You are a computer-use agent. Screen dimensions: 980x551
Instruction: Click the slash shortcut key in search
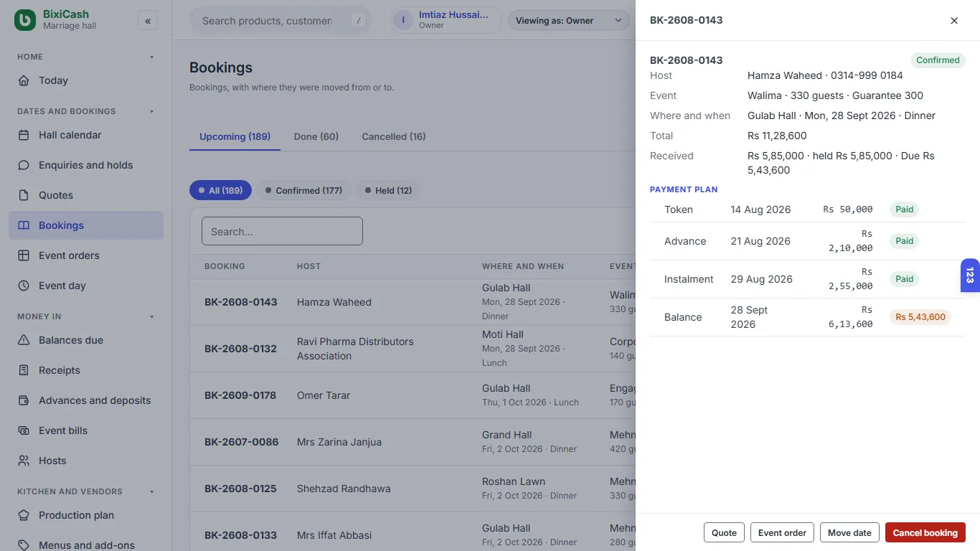click(x=359, y=21)
